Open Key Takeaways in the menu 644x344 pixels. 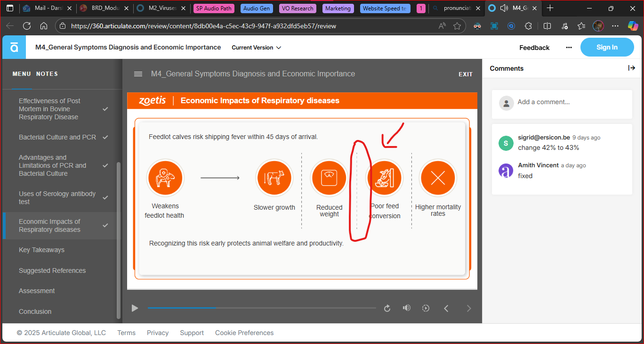(41, 250)
